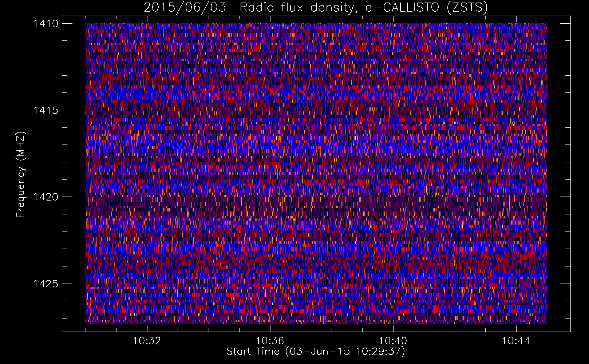Click the 10:36 time tick label
This screenshot has width=589, height=364.
point(270,341)
